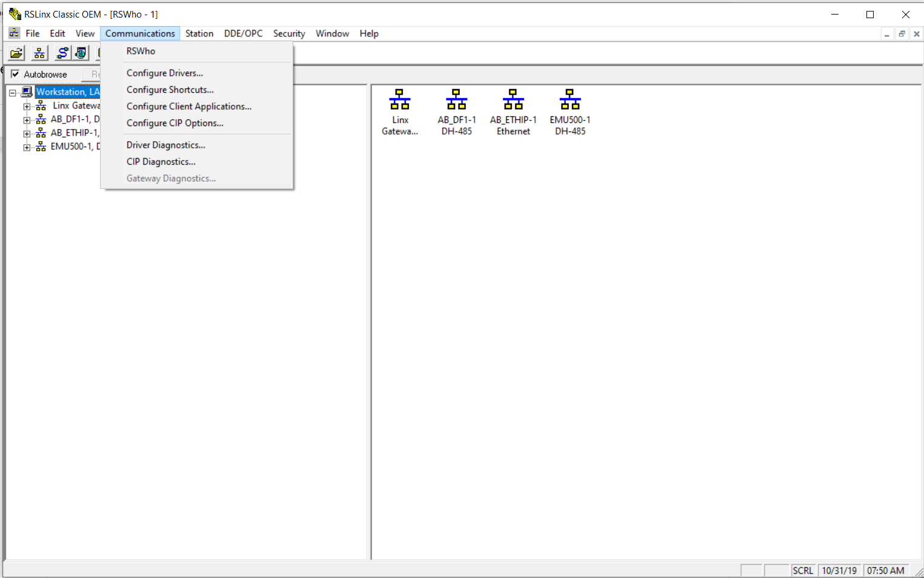This screenshot has width=924, height=578.
Task: Open Configure Drivers from the toolbar icon
Action: click(x=62, y=53)
